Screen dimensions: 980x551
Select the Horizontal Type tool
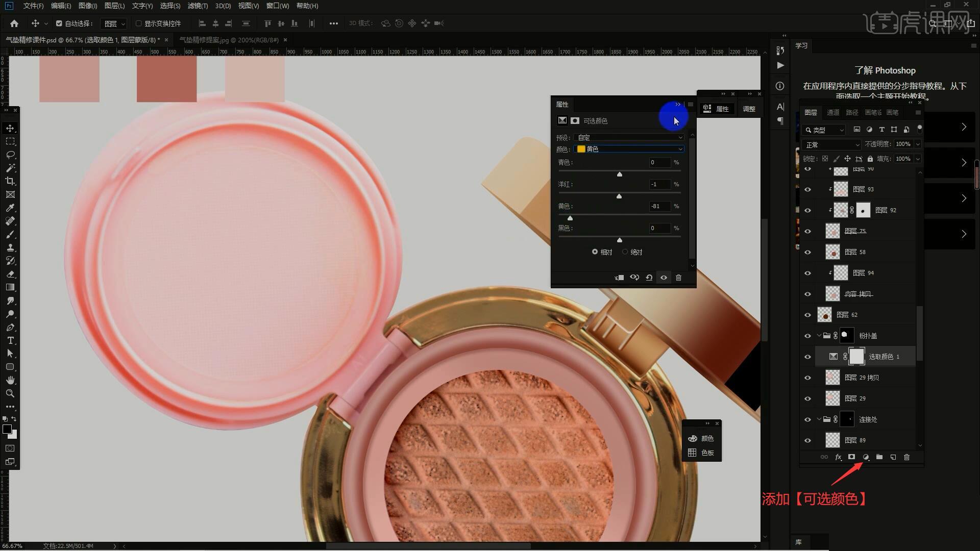pos(10,340)
